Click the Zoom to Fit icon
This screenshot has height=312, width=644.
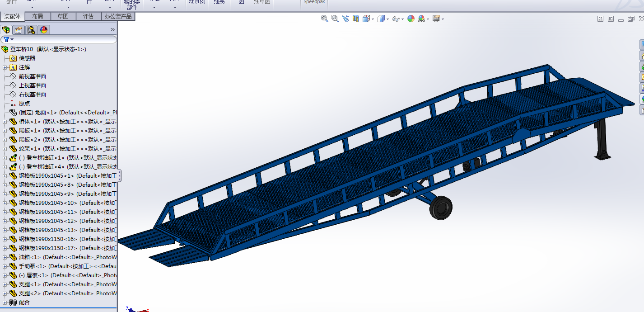coord(324,19)
